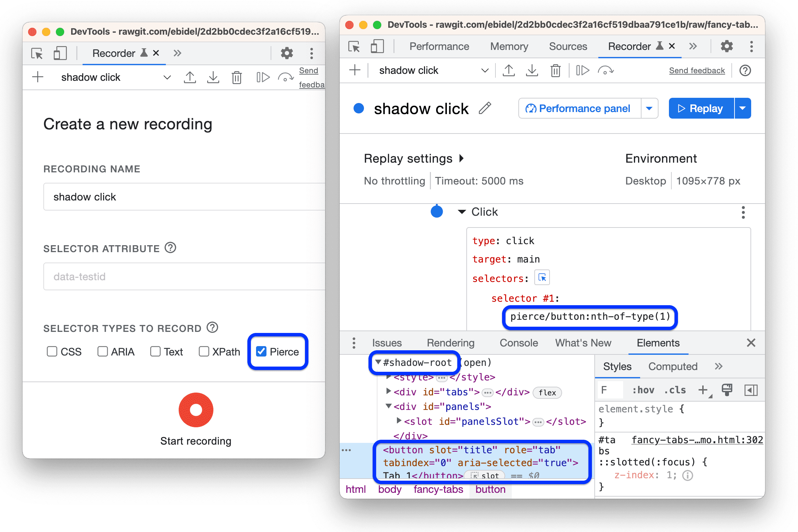The height and width of the screenshot is (532, 798).
Task: Enable the ARIA selector checkbox
Action: [102, 351]
